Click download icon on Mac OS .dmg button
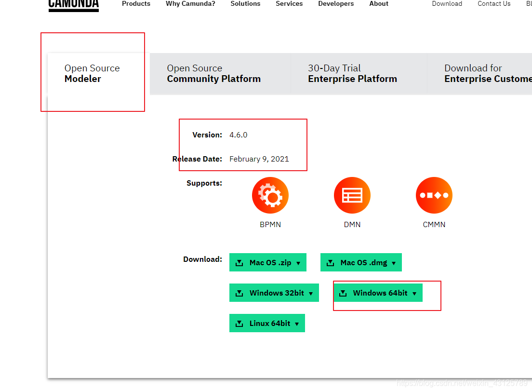Image resolution: width=532 pixels, height=392 pixels. (330, 263)
